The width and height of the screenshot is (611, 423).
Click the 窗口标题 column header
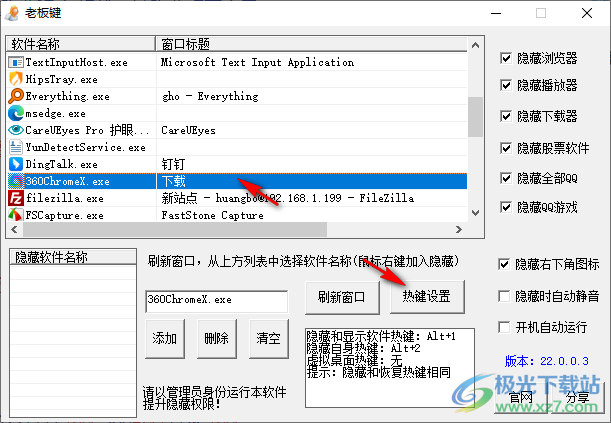(311, 44)
